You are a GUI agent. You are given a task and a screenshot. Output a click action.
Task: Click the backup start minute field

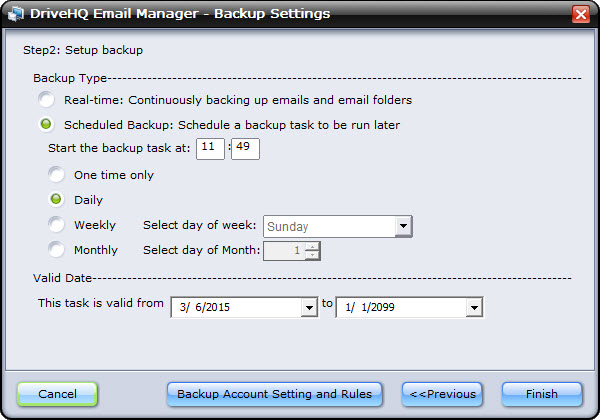click(x=245, y=149)
